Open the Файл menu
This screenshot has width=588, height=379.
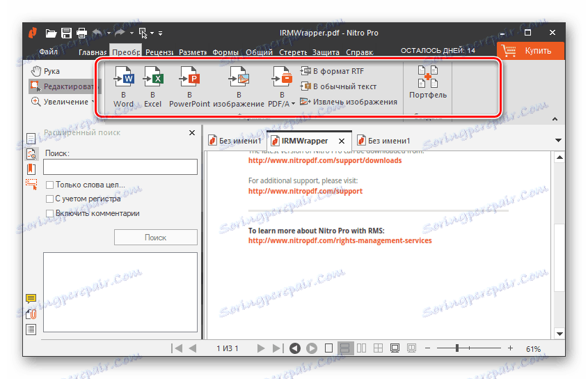pos(49,52)
